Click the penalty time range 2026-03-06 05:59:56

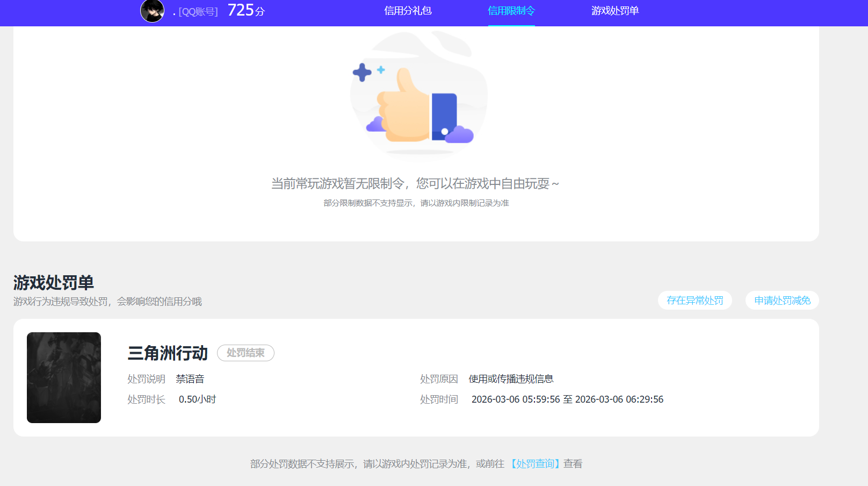coord(567,399)
